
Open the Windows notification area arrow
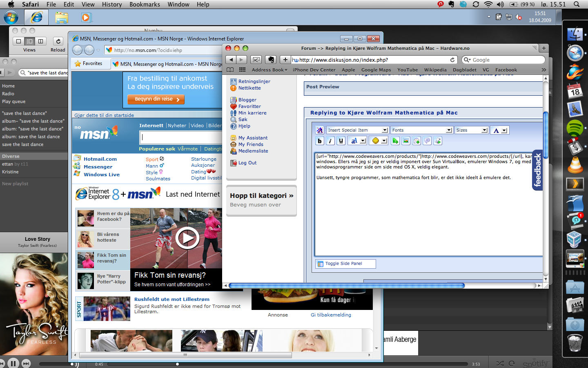pos(489,17)
